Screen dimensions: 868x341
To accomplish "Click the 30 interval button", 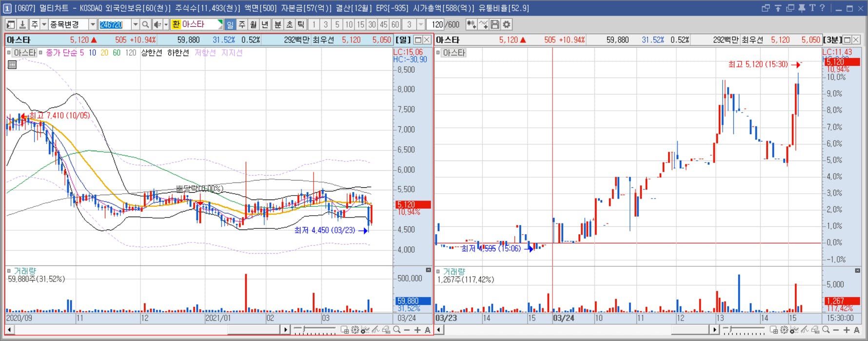I will pos(372,24).
